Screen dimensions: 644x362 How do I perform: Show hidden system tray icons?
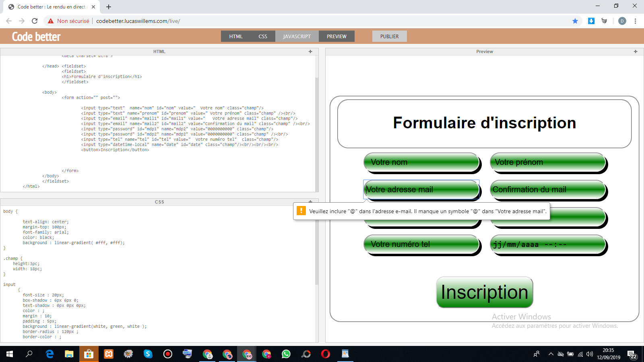[551, 354]
